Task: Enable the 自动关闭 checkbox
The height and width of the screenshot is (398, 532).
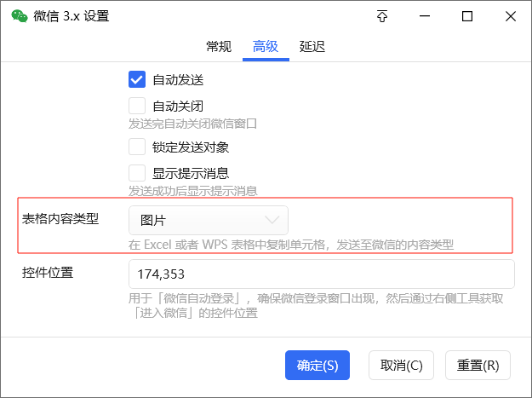Action: pos(137,106)
